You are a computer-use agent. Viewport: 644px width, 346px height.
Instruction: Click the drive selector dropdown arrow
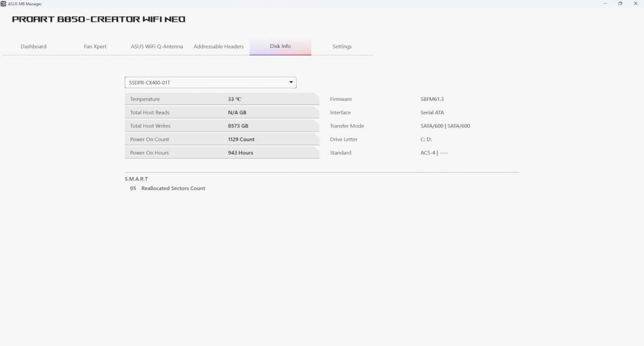click(x=291, y=82)
